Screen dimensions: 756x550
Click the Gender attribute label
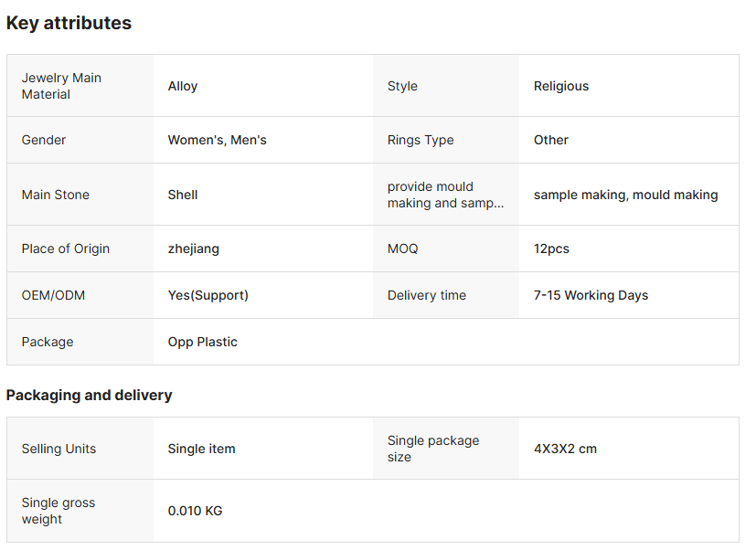[x=44, y=140]
